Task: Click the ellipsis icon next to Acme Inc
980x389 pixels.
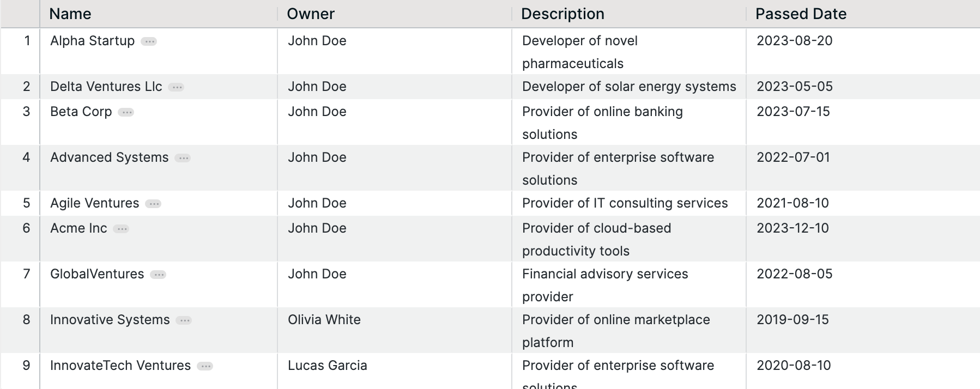Action: point(121,229)
